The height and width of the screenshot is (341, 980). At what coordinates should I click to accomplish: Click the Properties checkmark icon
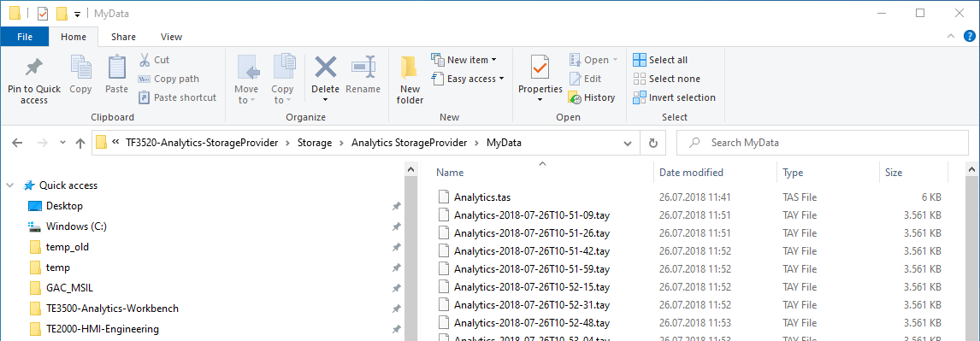pos(540,68)
